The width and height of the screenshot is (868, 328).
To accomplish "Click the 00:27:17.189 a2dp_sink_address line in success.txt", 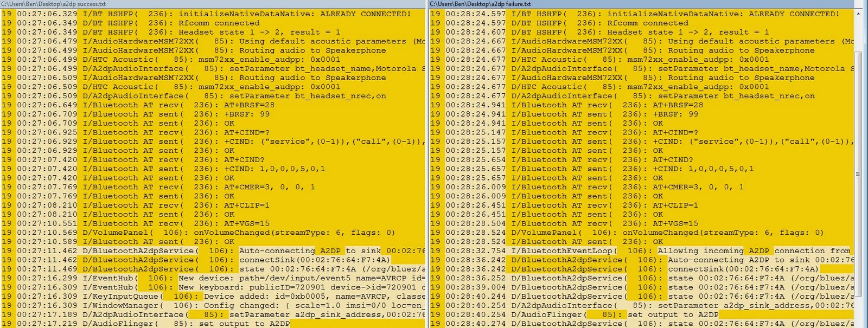I will tap(213, 314).
